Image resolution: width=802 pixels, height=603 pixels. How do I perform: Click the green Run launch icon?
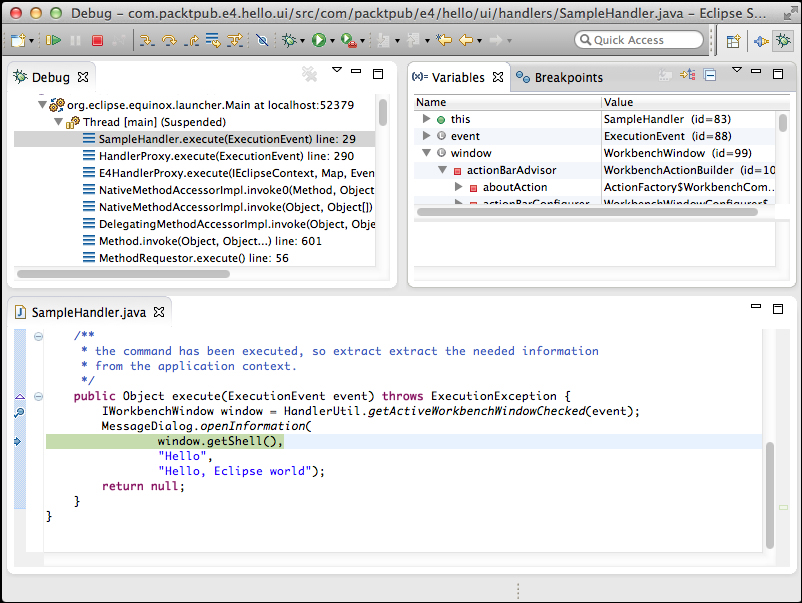(318, 40)
